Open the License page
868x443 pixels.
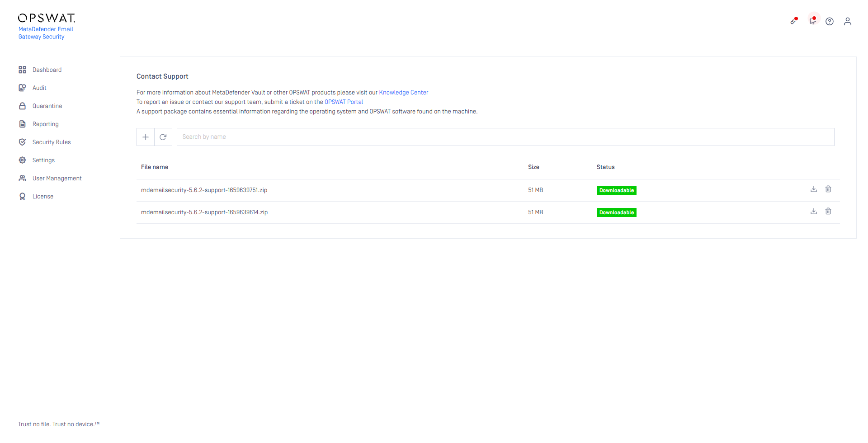pos(43,196)
